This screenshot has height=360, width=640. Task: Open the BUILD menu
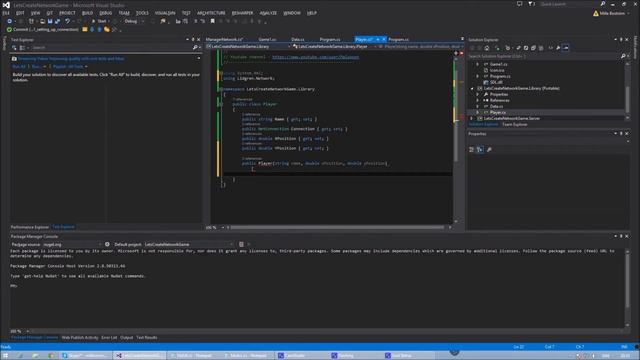pos(87,13)
